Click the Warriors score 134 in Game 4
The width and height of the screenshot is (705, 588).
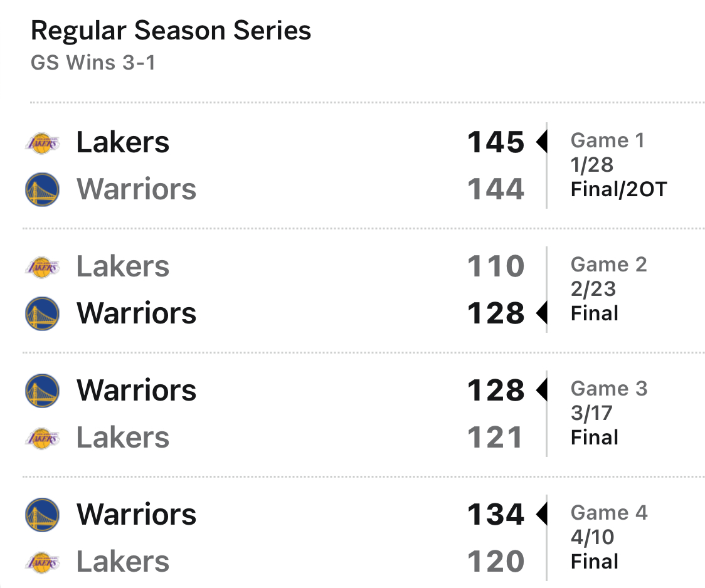tap(496, 515)
